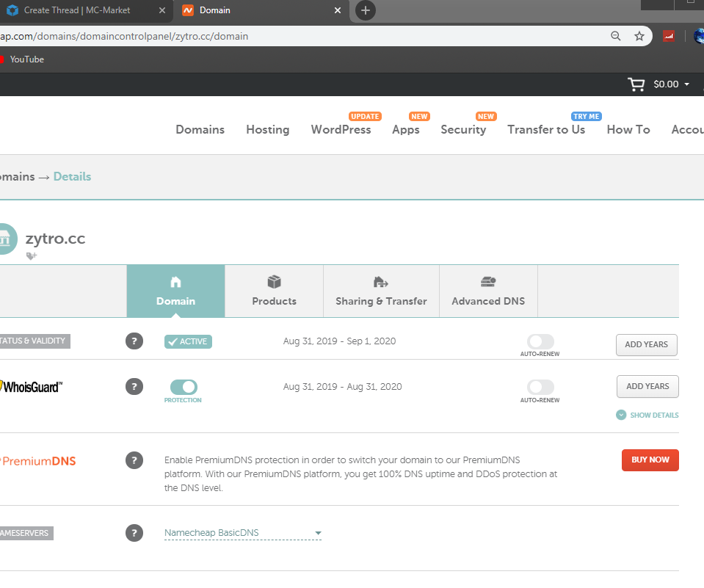Click Add Years for WhoisGuard
704x588 pixels.
pyautogui.click(x=647, y=386)
